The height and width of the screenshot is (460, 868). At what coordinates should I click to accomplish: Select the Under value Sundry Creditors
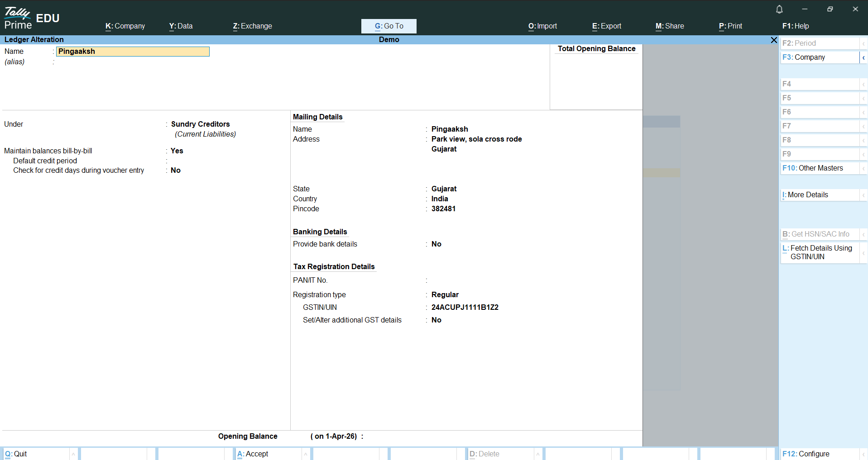(x=200, y=124)
